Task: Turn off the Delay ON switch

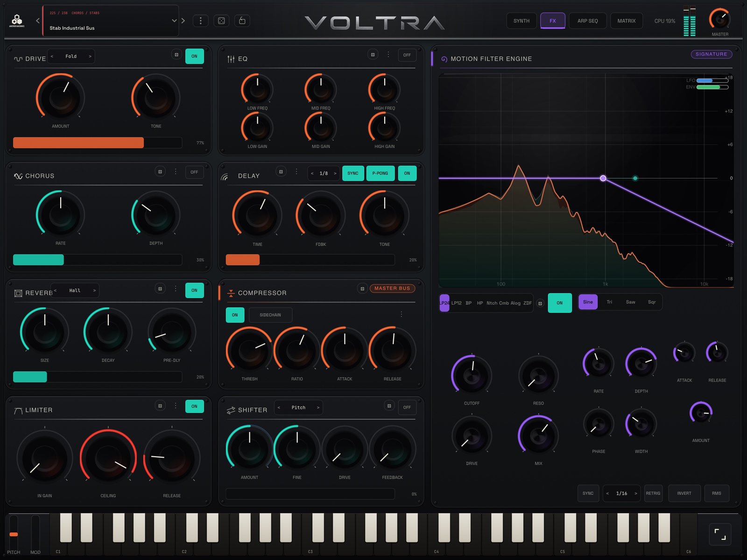Action: (407, 173)
